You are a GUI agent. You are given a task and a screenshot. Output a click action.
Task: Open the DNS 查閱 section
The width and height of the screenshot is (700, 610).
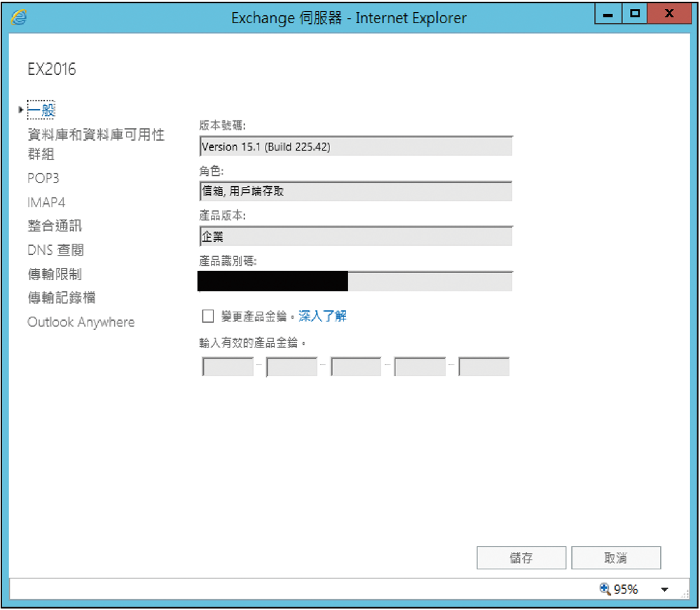coord(55,250)
